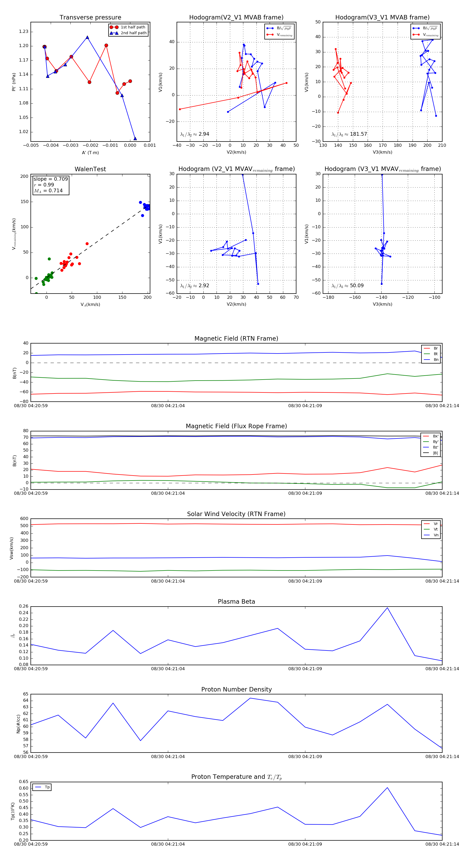This screenshot has width=473, height=868.
Task: Click the "Proton Temperature and Te/Tp" title
Action: [236, 777]
